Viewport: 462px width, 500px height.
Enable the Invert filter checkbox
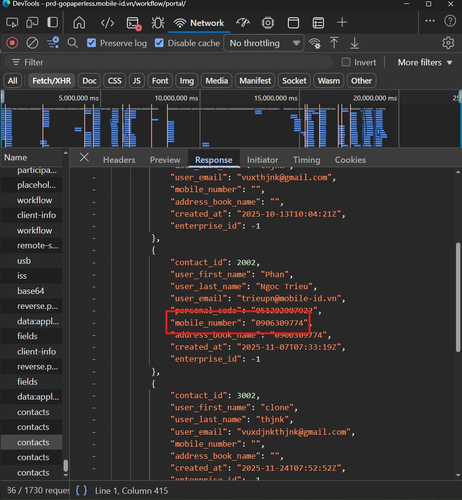[x=346, y=62]
